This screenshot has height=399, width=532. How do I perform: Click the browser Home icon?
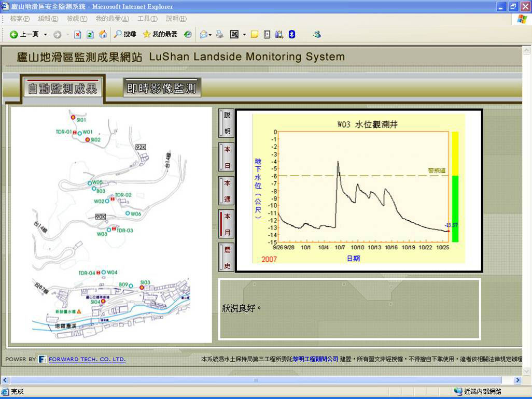pos(103,34)
